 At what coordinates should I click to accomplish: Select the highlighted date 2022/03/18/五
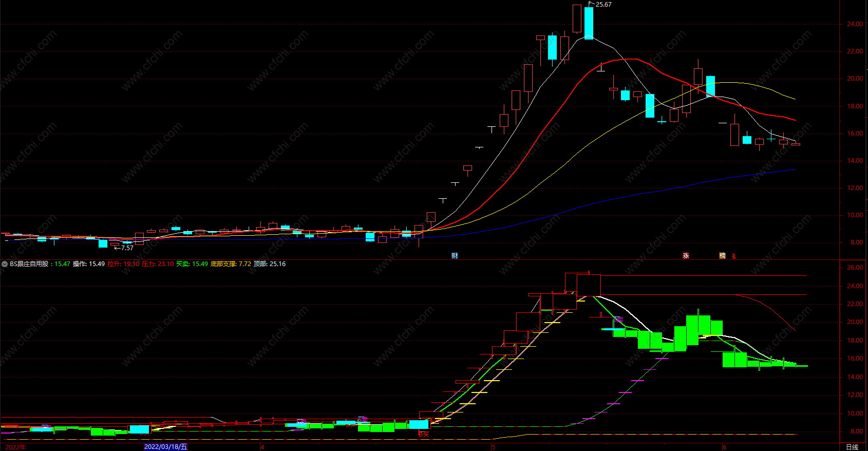(x=166, y=447)
